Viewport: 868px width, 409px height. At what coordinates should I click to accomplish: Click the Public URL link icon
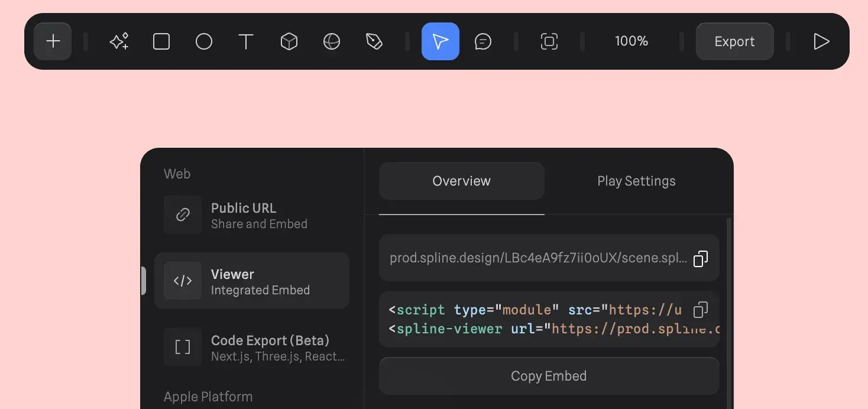[x=183, y=215]
